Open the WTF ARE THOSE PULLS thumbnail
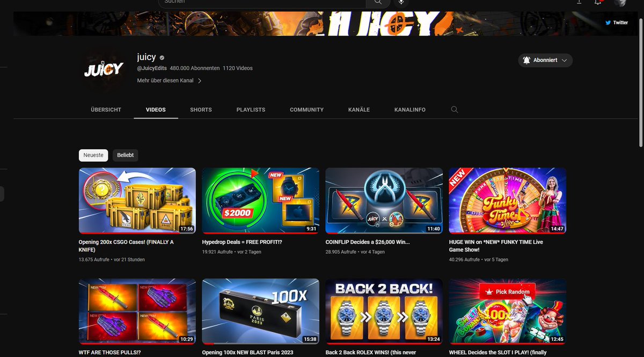The width and height of the screenshot is (644, 357). [x=137, y=311]
